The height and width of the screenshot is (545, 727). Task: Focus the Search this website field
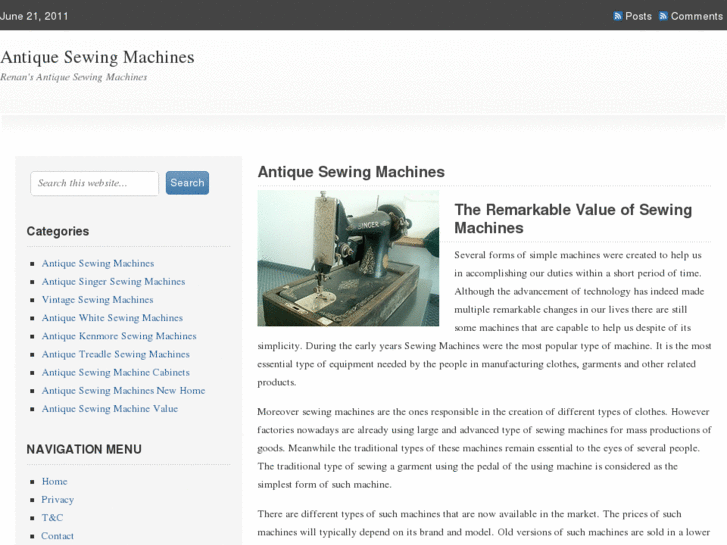(x=94, y=183)
